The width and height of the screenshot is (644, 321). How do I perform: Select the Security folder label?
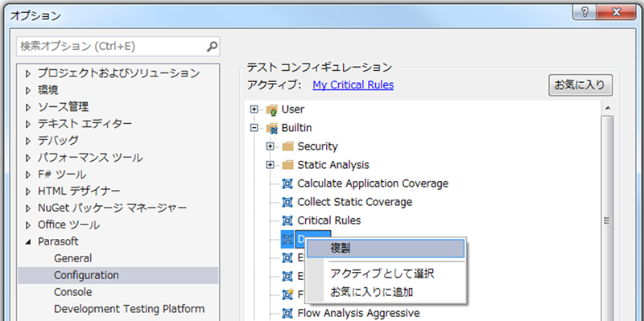point(317,146)
